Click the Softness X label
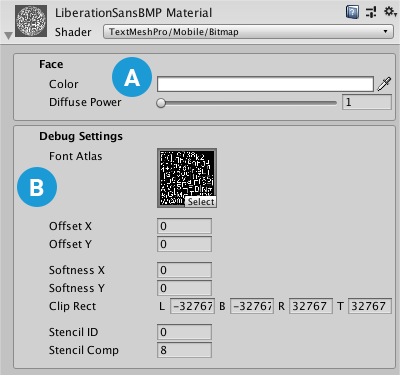 (77, 270)
